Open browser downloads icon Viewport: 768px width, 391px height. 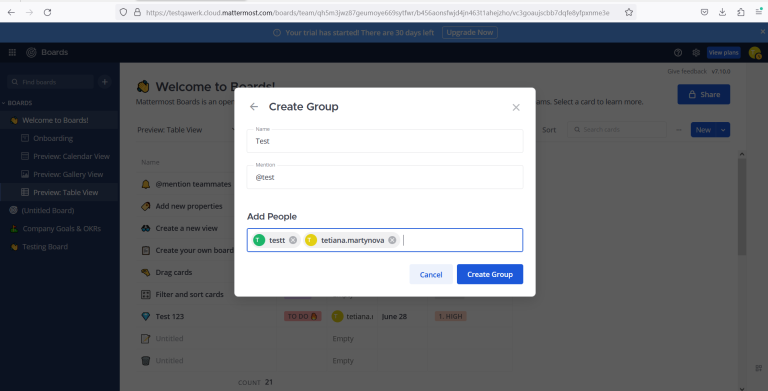tap(722, 12)
